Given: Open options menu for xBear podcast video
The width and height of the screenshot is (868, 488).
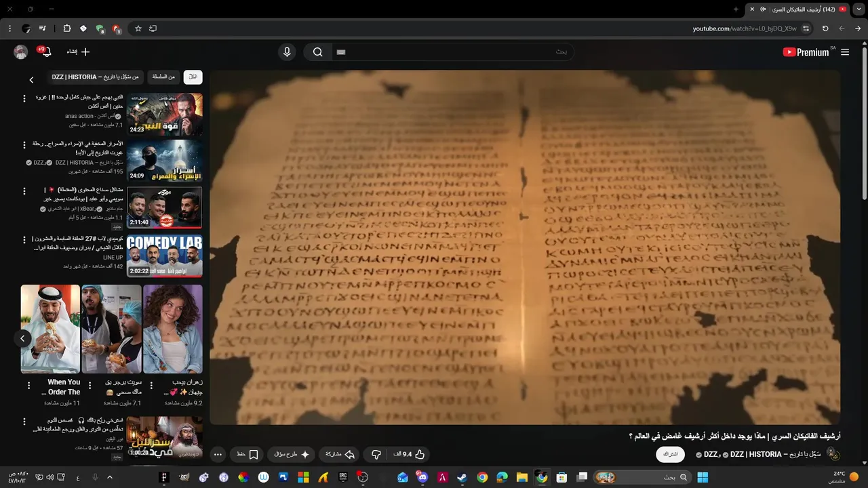Looking at the screenshot, I should point(24,192).
